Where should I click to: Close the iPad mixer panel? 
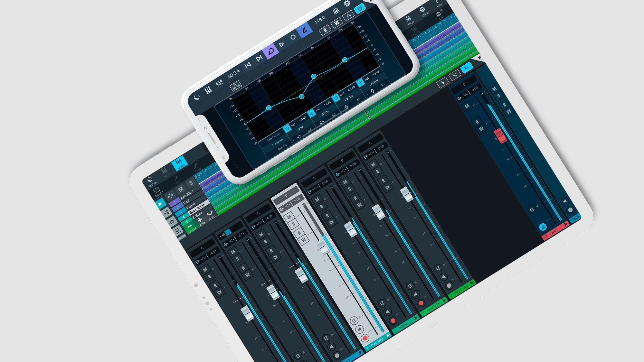[x=479, y=58]
